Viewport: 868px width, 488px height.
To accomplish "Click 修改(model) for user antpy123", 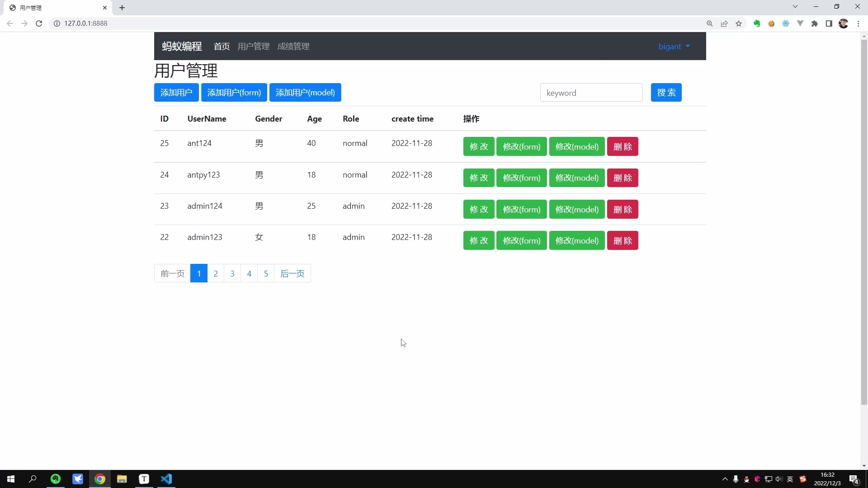I will click(577, 178).
